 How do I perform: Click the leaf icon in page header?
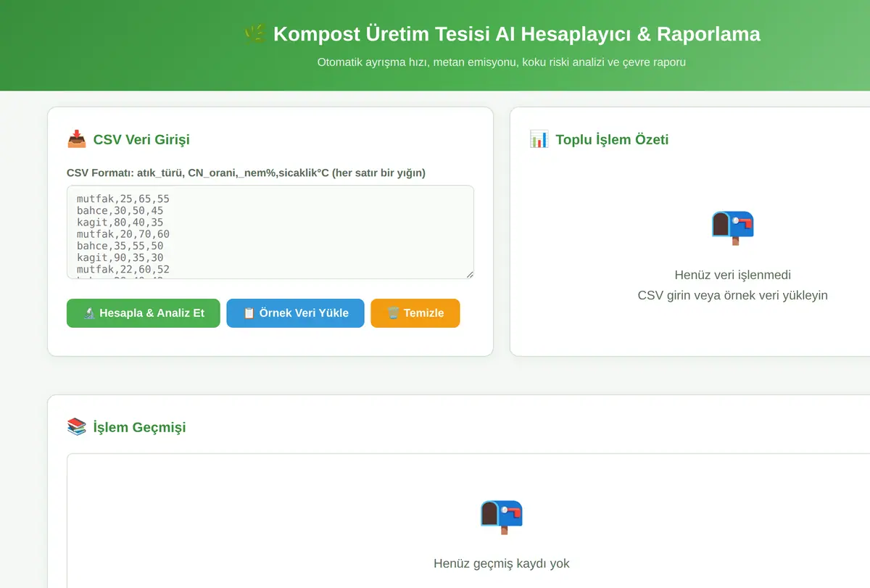(x=255, y=33)
